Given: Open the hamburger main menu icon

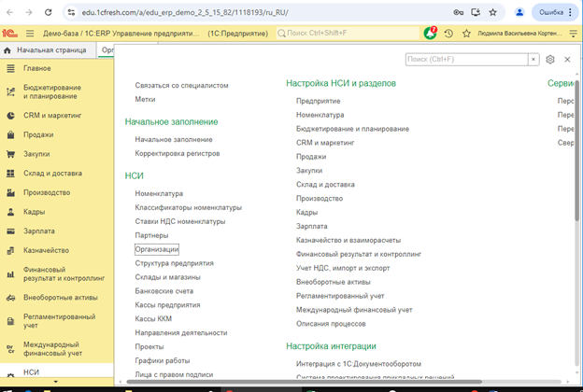Looking at the screenshot, I should [x=30, y=34].
